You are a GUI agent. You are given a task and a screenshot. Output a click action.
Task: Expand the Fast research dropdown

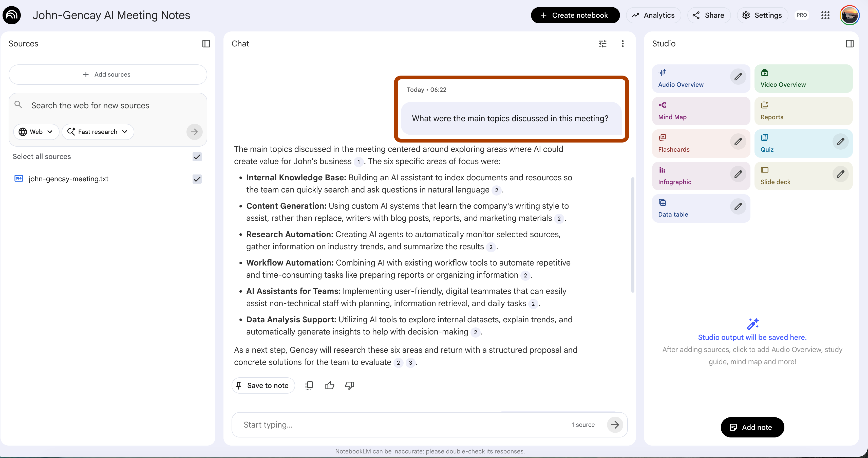pos(98,132)
